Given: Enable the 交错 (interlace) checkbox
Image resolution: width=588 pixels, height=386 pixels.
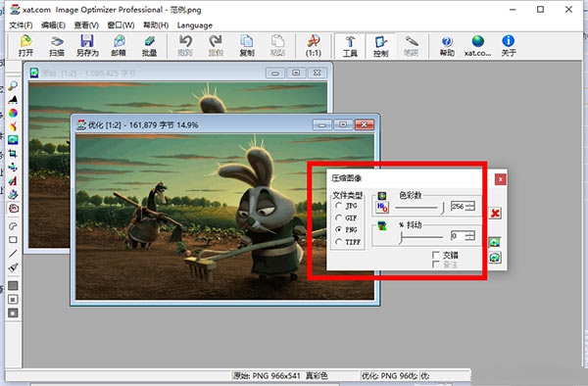Looking at the screenshot, I should 436,255.
